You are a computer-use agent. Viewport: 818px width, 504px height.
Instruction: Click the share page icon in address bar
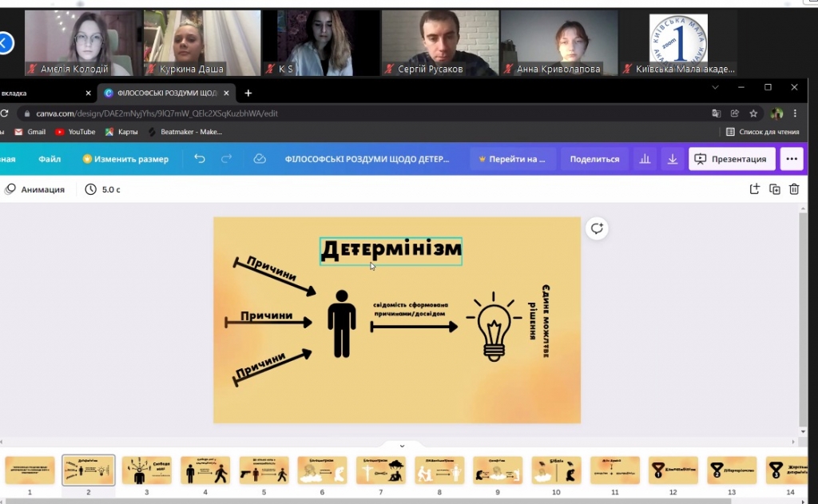point(735,113)
